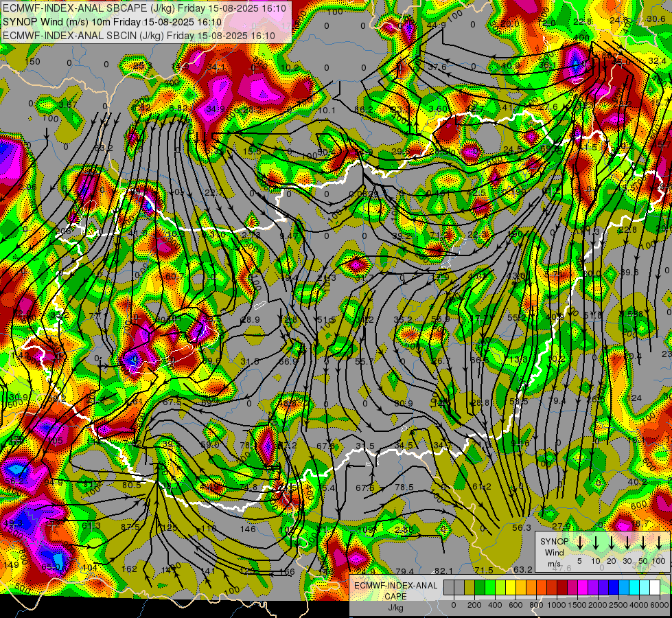Click the station value '44.9' on map
Screen dimensions: 672x618
tap(437, 25)
